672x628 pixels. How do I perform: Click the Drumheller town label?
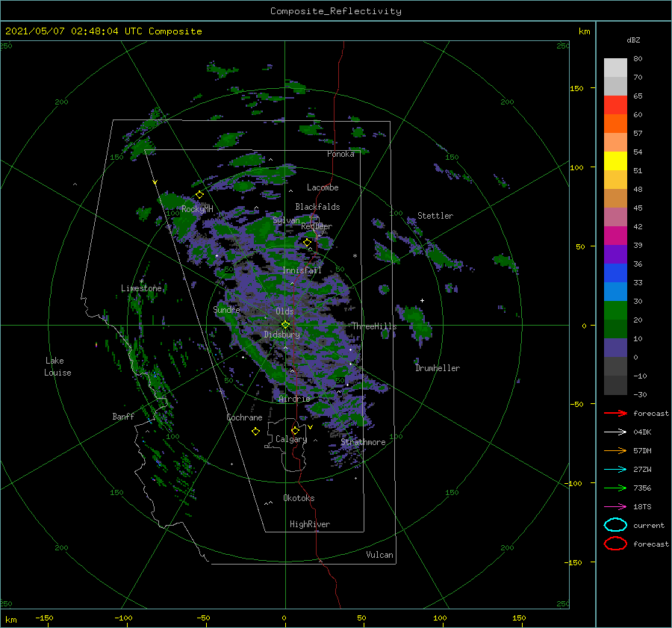(x=438, y=368)
